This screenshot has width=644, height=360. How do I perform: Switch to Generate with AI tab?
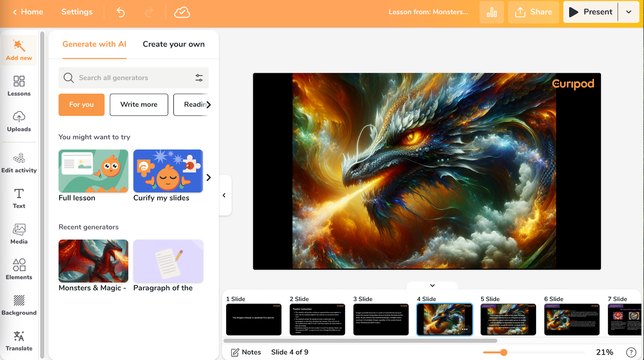pyautogui.click(x=94, y=44)
